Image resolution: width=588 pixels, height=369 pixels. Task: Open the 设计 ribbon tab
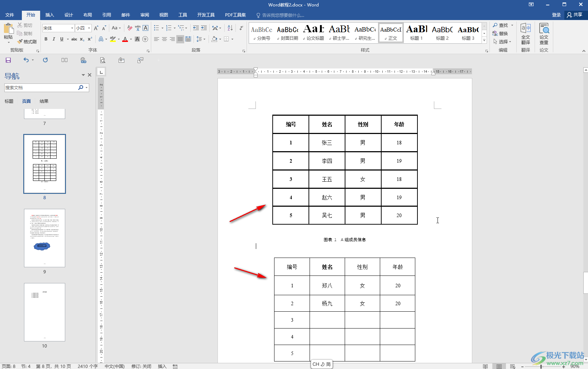[68, 15]
